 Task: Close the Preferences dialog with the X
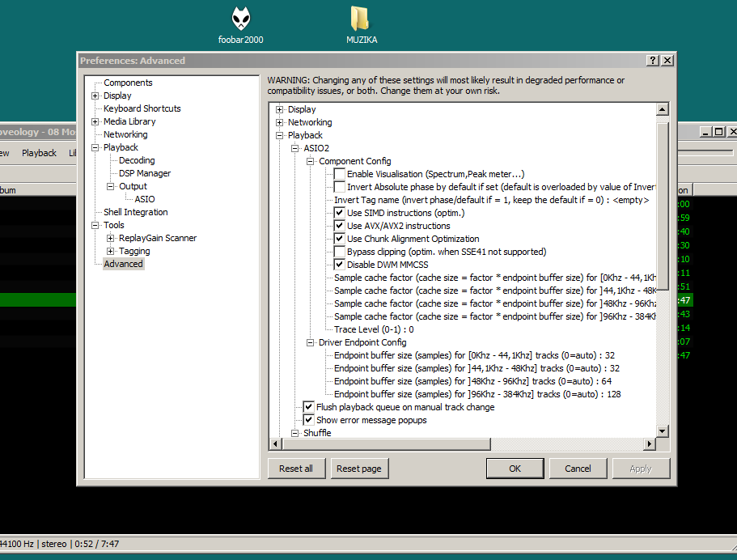[x=667, y=60]
